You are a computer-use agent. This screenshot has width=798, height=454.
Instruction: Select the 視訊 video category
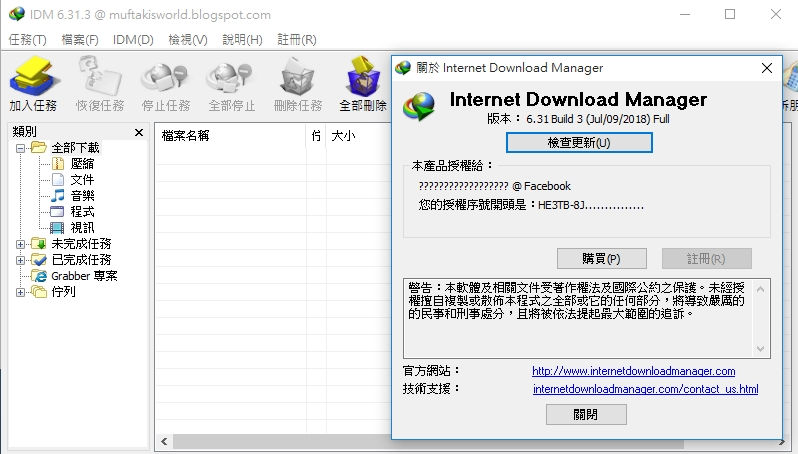click(82, 228)
